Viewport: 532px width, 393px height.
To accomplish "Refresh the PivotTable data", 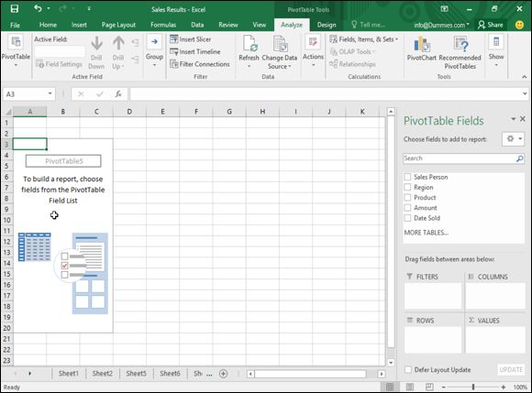I will click(x=249, y=51).
